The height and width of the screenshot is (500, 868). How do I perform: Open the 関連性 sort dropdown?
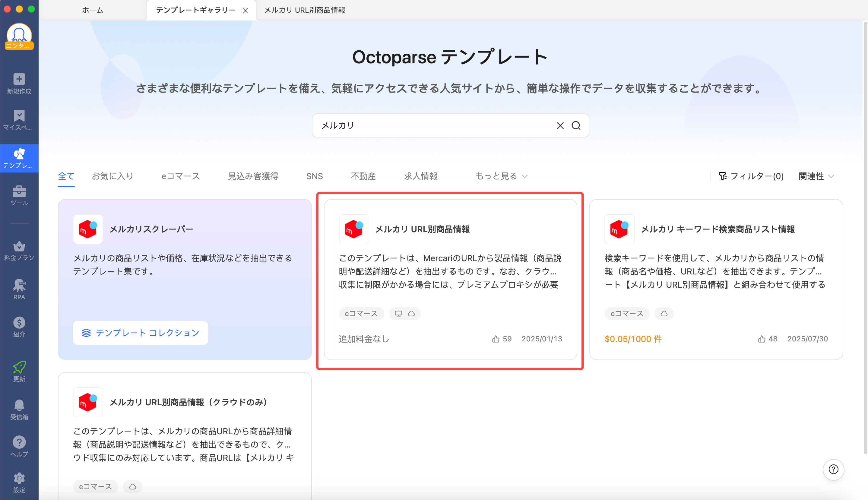point(815,176)
